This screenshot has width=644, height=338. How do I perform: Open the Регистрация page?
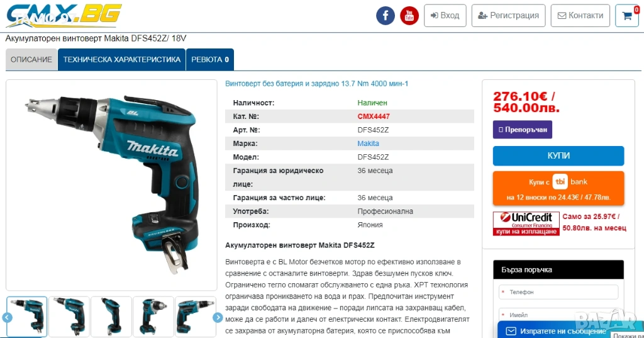pyautogui.click(x=508, y=16)
